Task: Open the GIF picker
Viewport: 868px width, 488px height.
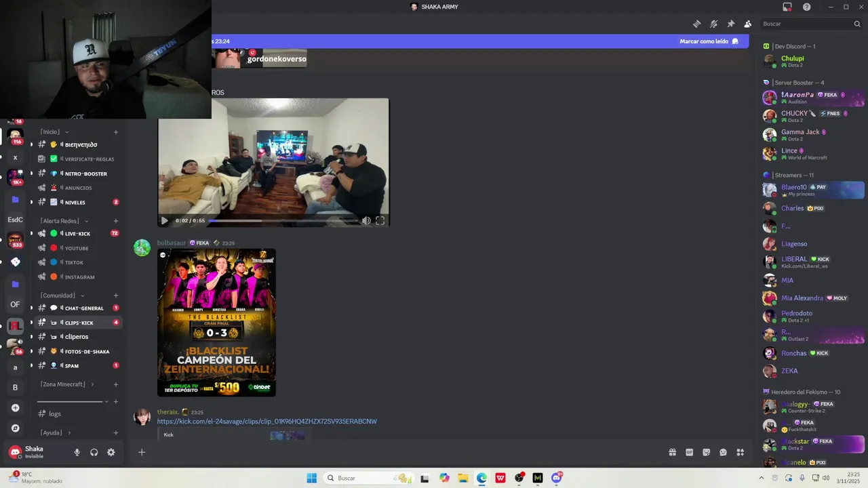Action: coord(689,452)
